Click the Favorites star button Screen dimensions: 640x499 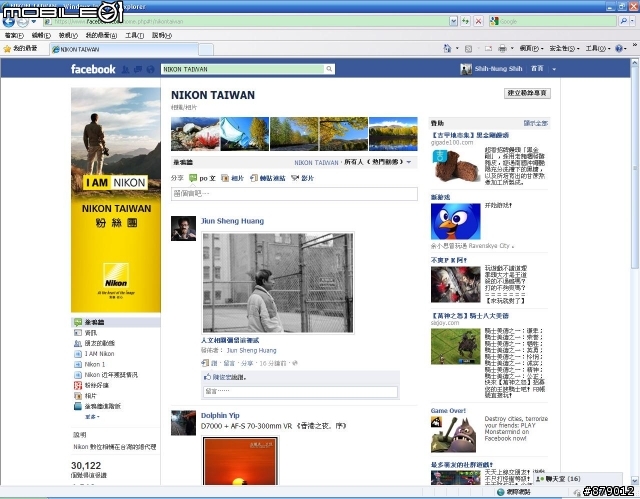pyautogui.click(x=20, y=49)
